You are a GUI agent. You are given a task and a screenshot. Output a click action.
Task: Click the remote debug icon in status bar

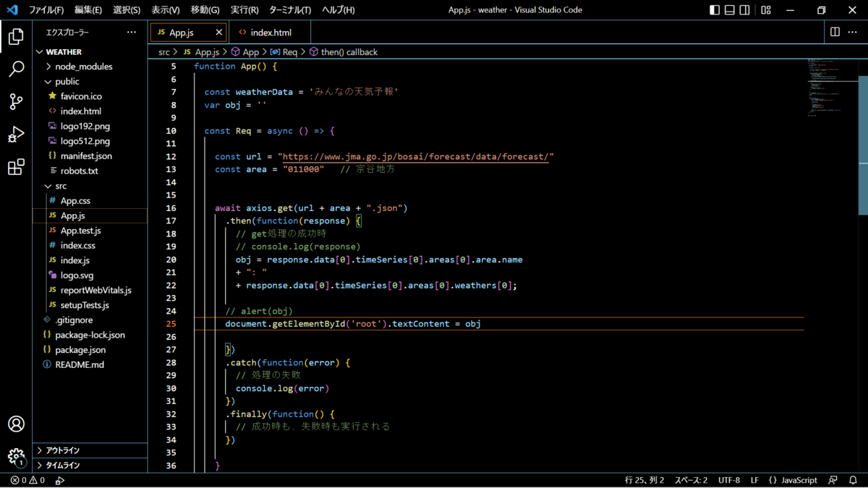pos(60,480)
